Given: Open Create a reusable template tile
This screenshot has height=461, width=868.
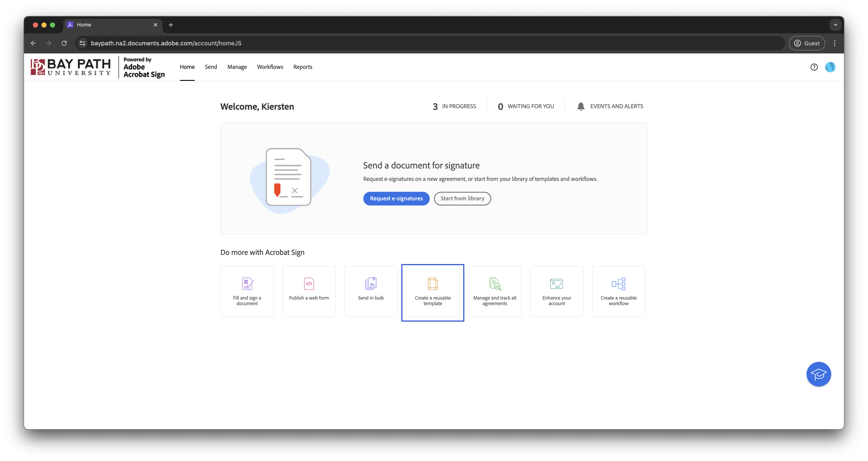Looking at the screenshot, I should click(x=433, y=291).
